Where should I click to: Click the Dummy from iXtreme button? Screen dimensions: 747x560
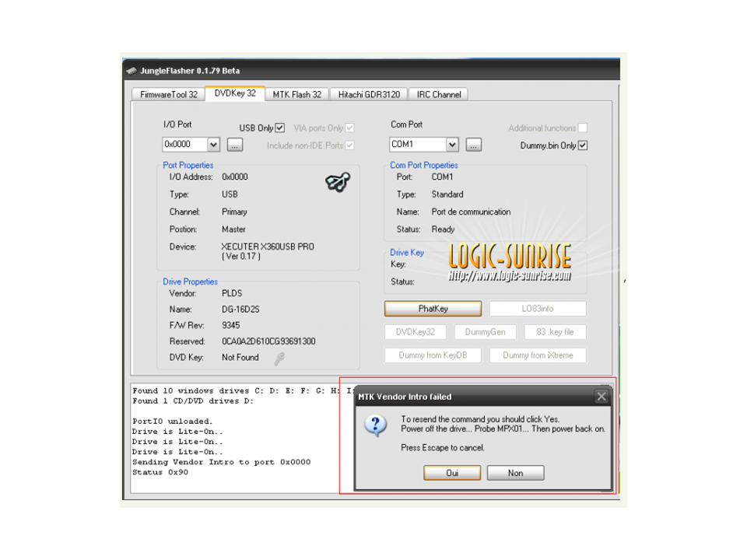coord(538,355)
